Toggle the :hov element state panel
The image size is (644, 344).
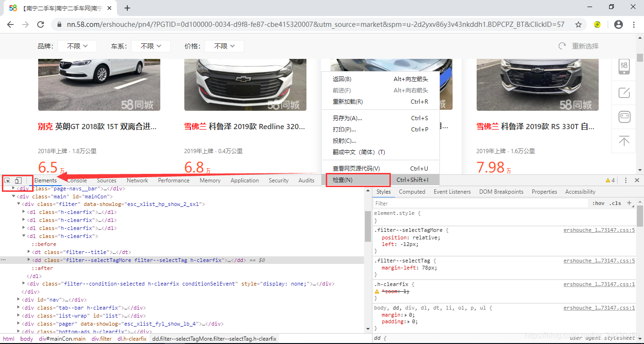[x=599, y=204]
